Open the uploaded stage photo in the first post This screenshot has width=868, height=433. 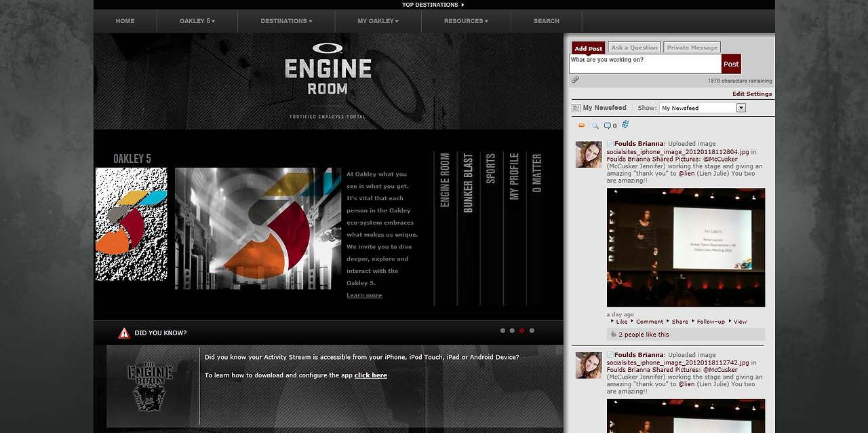(x=686, y=248)
